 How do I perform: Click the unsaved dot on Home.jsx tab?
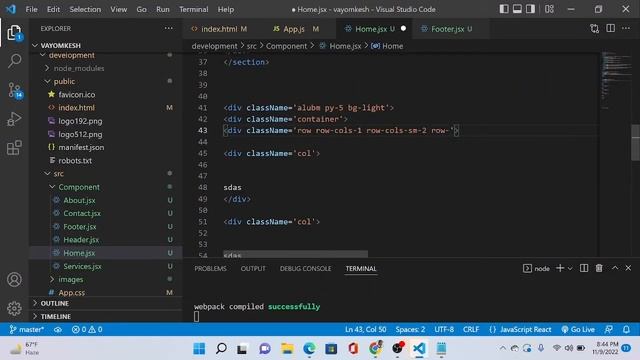click(x=403, y=29)
